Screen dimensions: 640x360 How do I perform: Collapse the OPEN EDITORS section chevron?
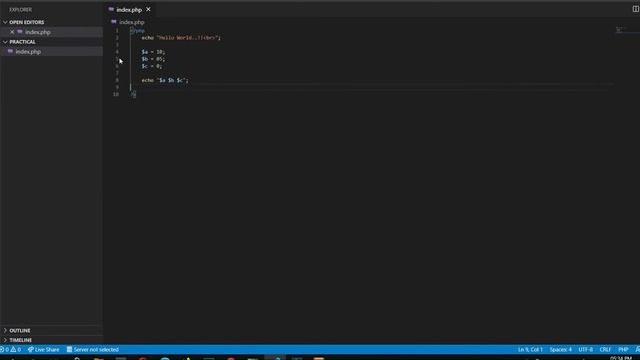(x=5, y=22)
